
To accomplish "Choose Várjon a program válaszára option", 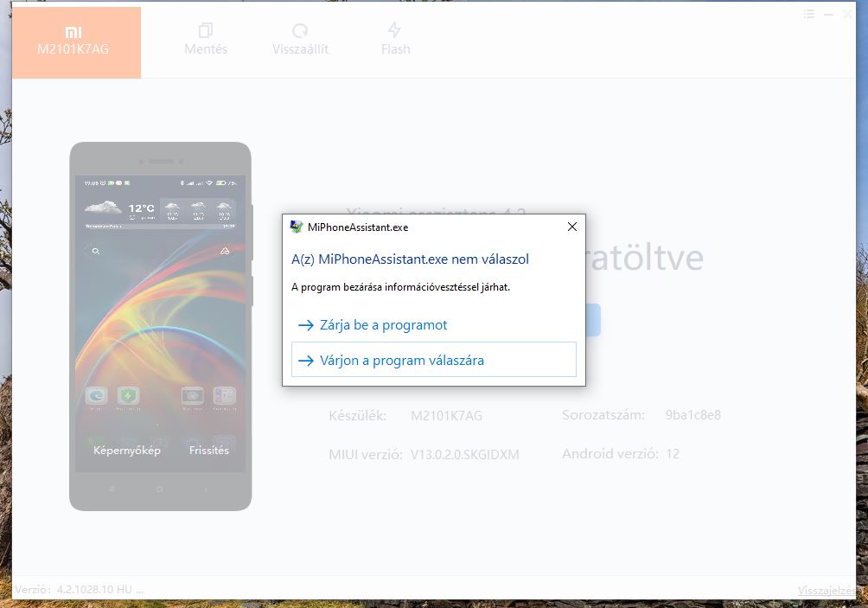I will pos(433,360).
